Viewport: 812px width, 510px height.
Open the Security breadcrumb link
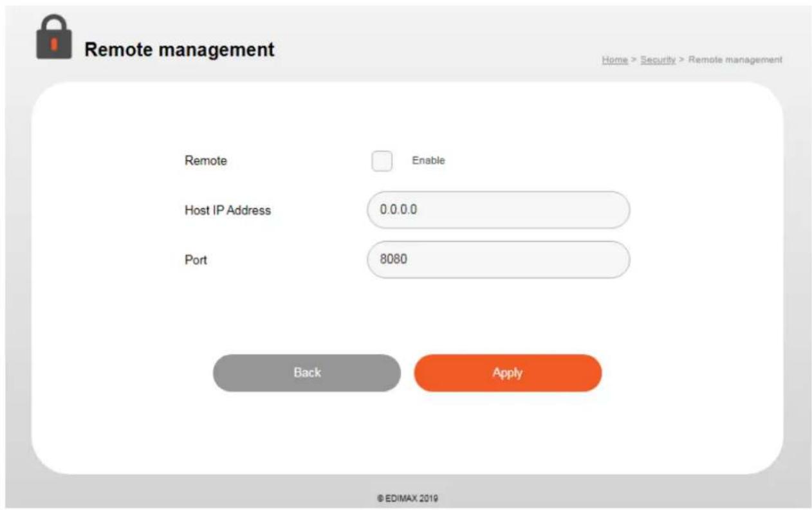point(658,60)
